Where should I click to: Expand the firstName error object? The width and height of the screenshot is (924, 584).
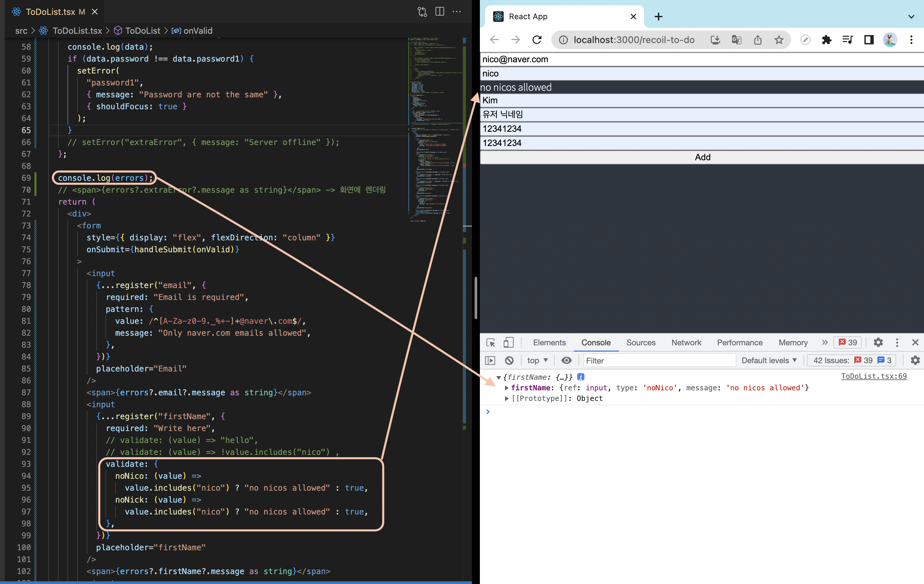point(506,388)
